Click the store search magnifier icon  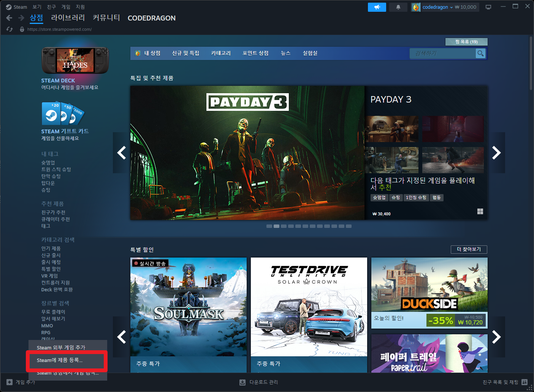click(x=480, y=54)
